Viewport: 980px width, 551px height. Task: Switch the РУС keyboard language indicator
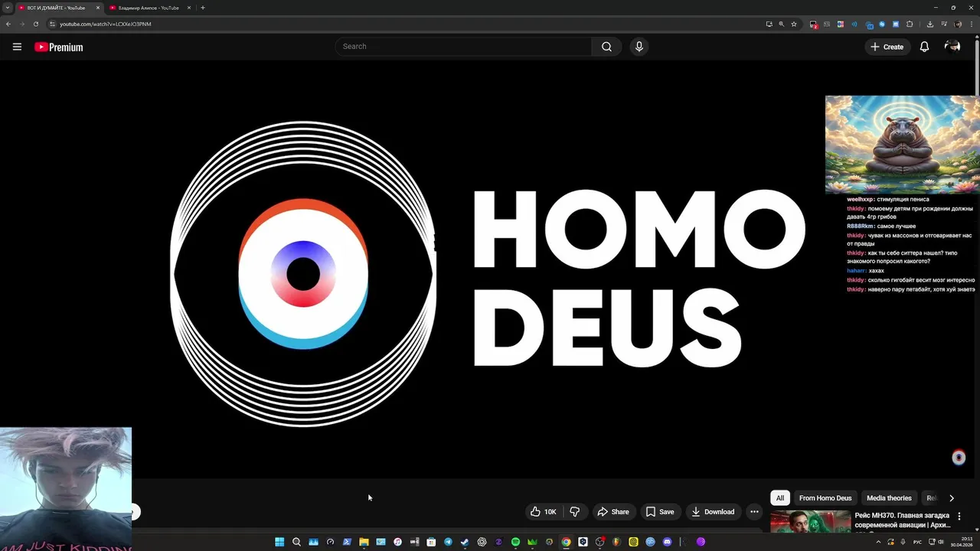(917, 542)
